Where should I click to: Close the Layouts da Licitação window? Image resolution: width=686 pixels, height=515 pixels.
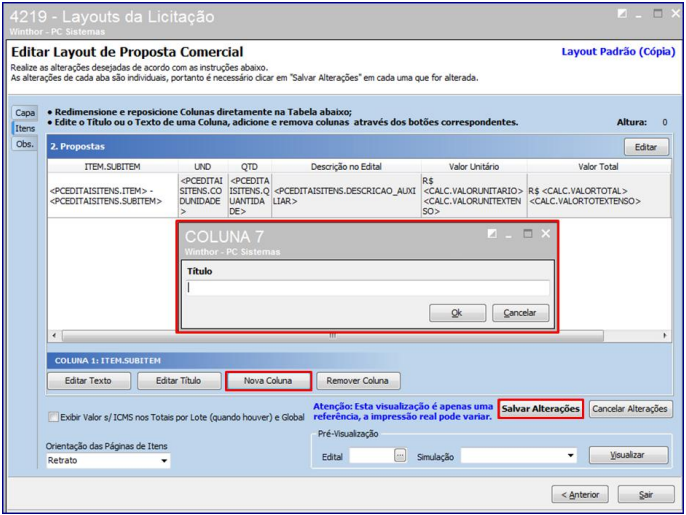676,14
